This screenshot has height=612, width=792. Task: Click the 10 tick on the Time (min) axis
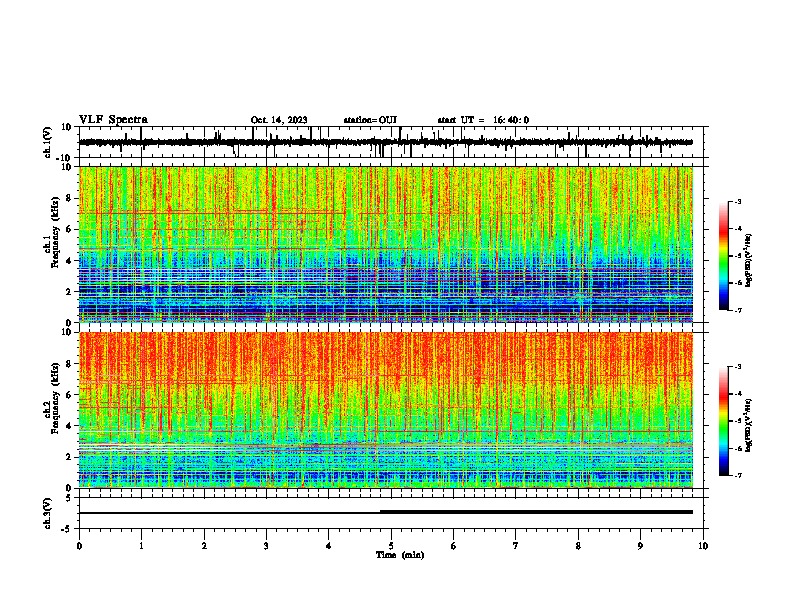click(x=703, y=546)
